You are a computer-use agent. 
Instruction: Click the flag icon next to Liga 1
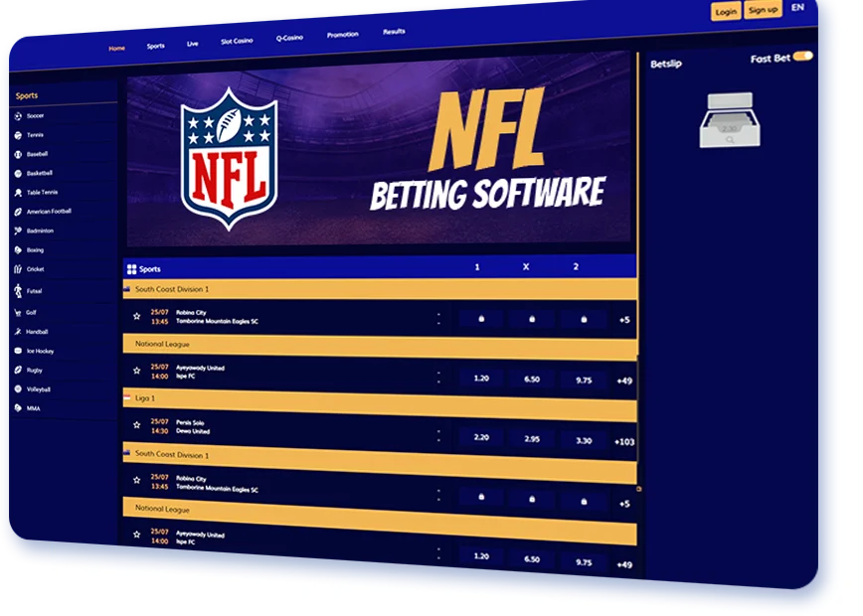tap(127, 397)
